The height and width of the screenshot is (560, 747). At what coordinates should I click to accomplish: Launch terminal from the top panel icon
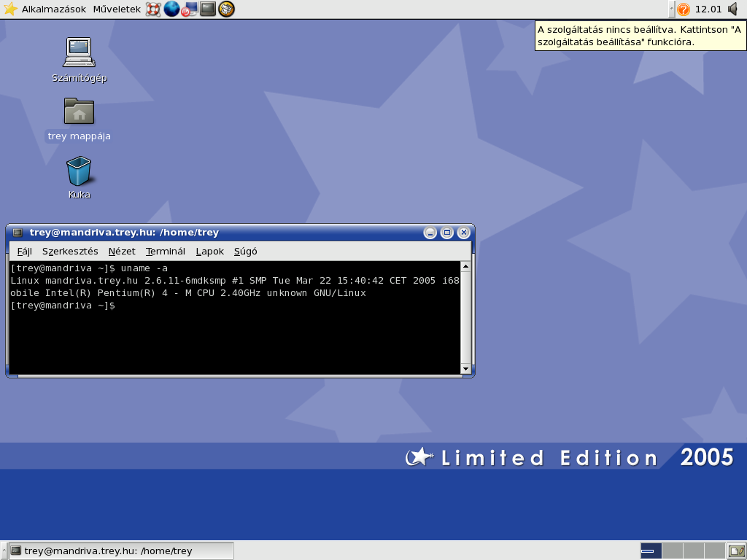[x=208, y=9]
